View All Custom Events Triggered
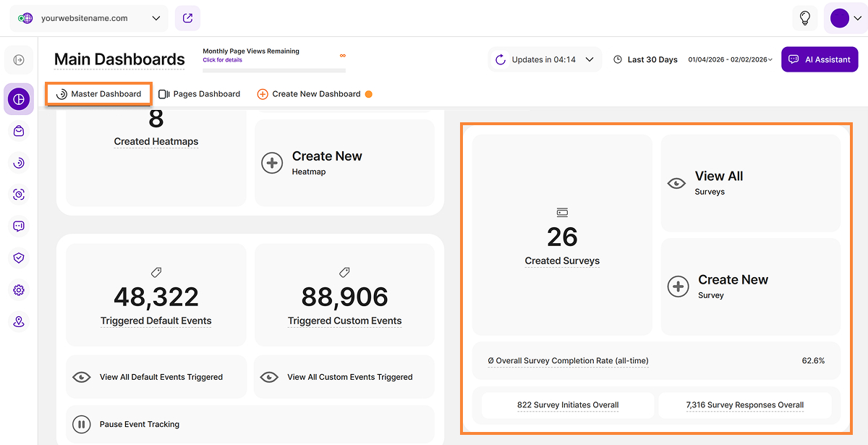 coord(349,377)
